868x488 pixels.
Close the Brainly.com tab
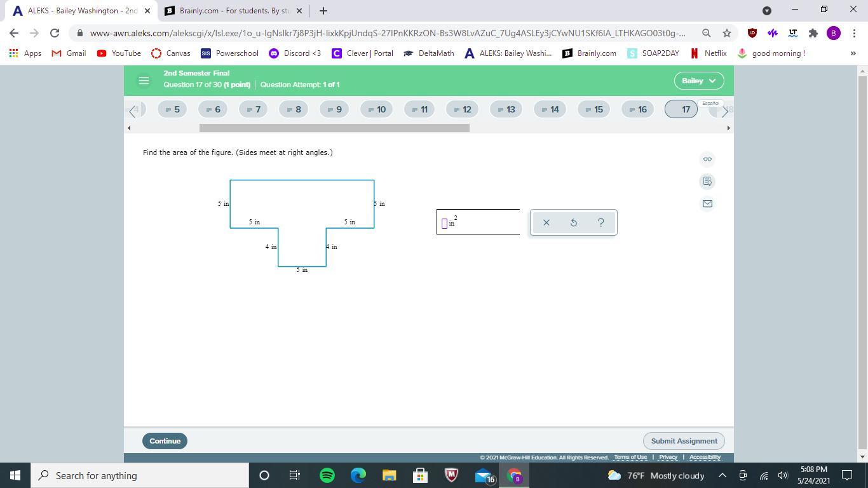(x=299, y=11)
